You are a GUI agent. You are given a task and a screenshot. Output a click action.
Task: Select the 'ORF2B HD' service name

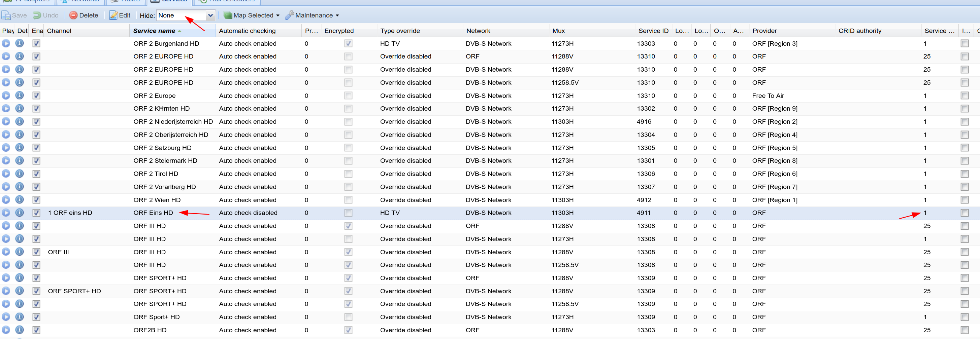[150, 330]
